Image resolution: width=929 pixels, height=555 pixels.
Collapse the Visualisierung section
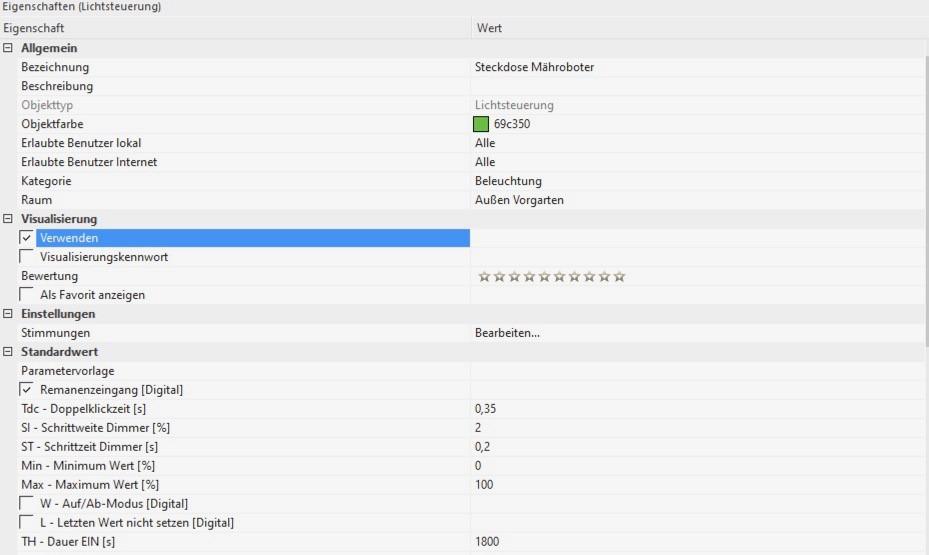point(8,219)
